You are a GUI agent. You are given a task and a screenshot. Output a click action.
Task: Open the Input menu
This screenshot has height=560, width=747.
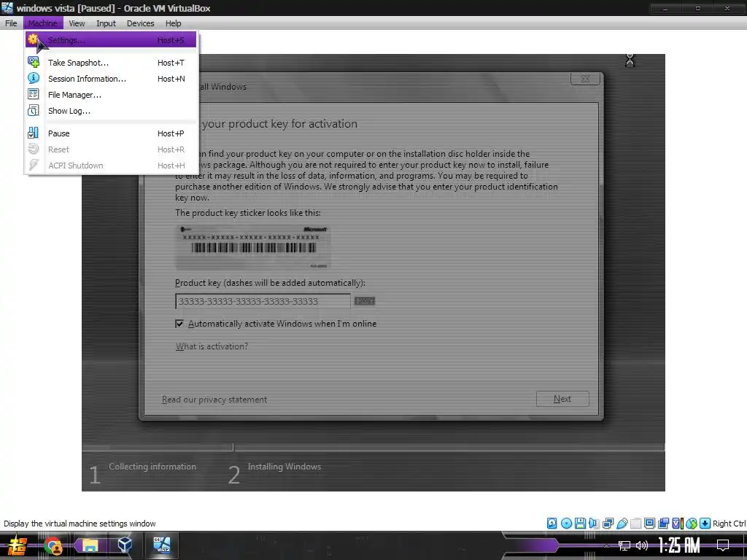(106, 23)
